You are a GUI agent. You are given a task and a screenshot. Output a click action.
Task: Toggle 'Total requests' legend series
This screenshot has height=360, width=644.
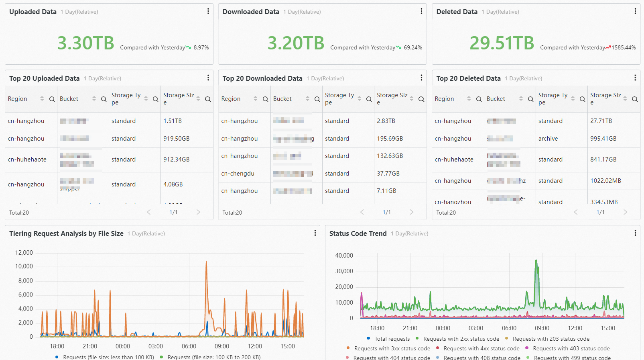[388, 339]
